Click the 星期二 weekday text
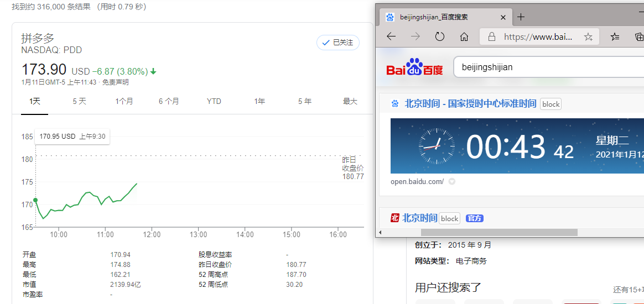Viewport: 644px width, 304px height. [612, 140]
